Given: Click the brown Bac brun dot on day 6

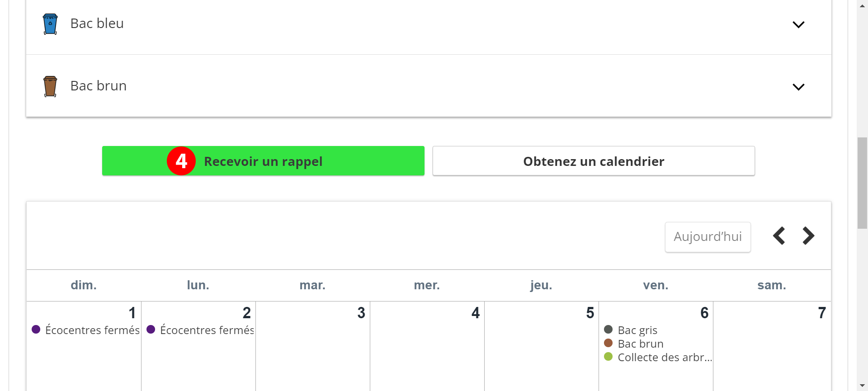Looking at the screenshot, I should click(608, 343).
